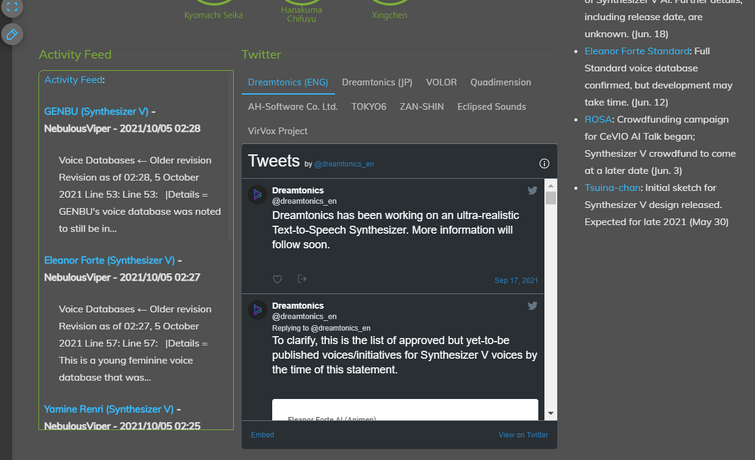Click View on Twitter link
This screenshot has width=755, height=460.
[x=523, y=435]
